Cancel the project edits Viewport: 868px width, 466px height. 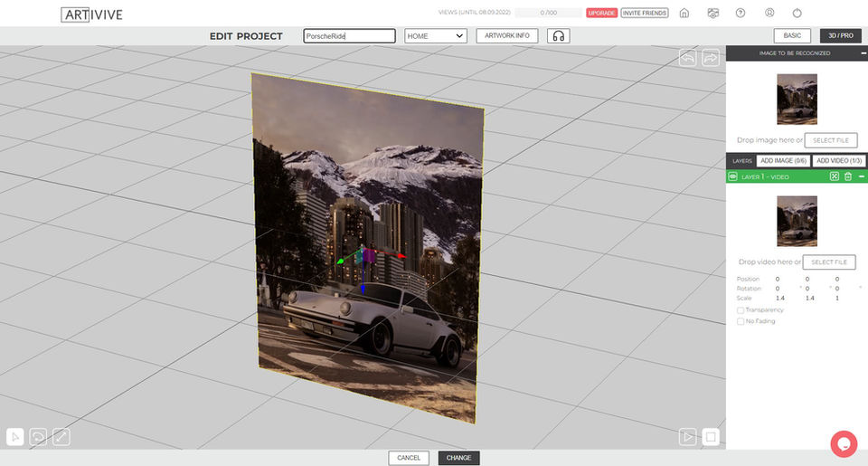click(x=409, y=458)
